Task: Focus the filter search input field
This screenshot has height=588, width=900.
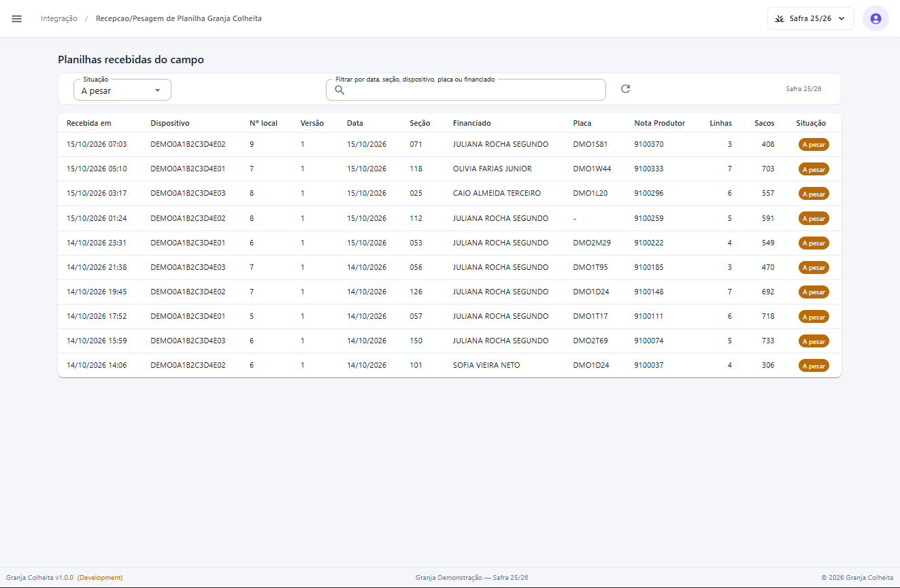Action: pyautogui.click(x=466, y=90)
